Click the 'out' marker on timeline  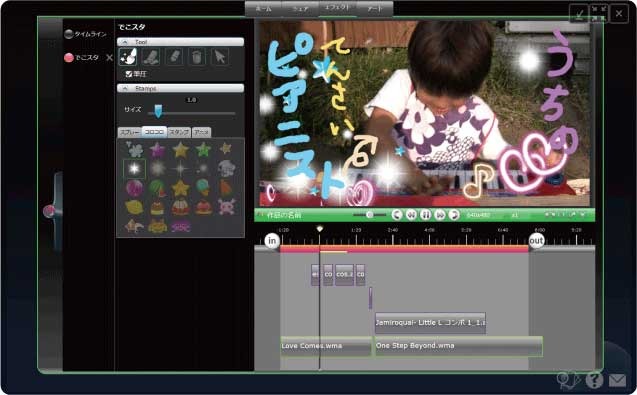(x=536, y=241)
